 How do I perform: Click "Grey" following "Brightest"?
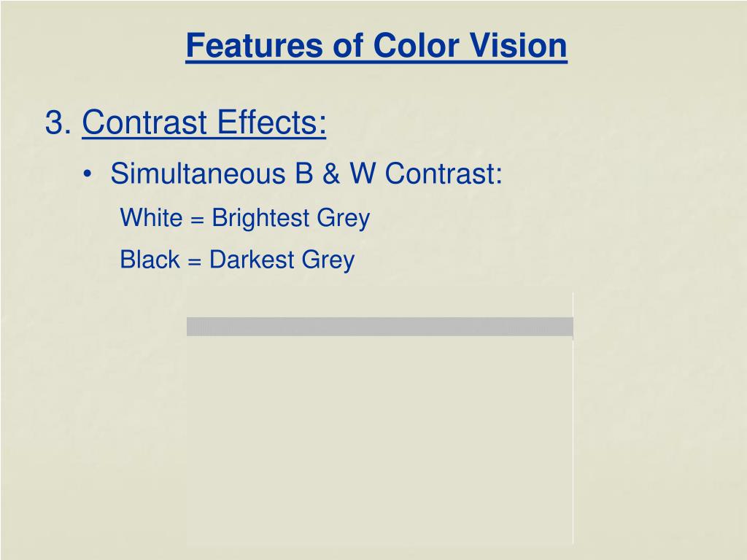tap(344, 218)
